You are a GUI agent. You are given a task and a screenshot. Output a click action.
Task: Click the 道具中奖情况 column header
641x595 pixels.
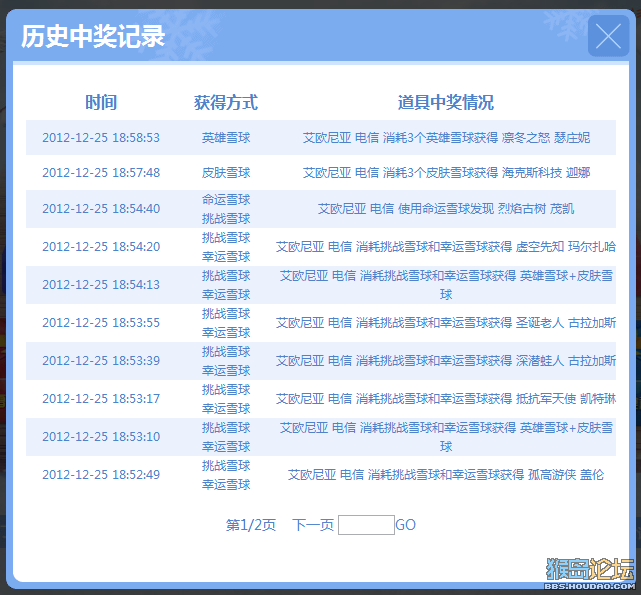coord(446,102)
